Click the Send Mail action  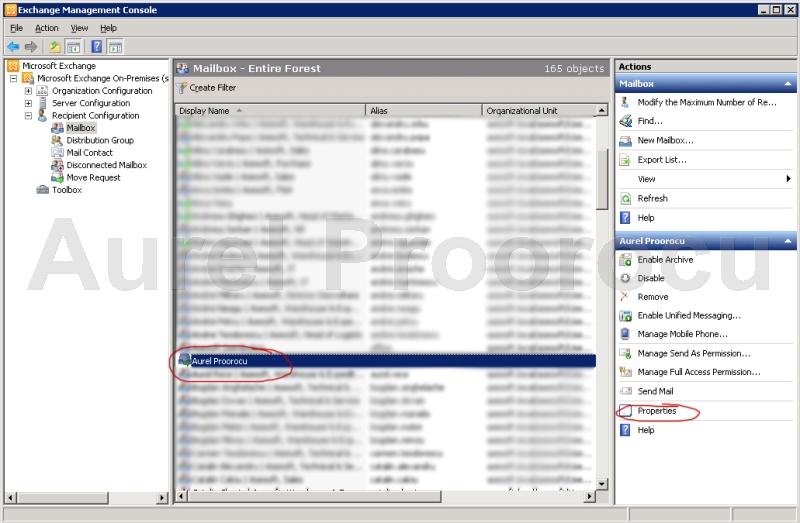[655, 391]
